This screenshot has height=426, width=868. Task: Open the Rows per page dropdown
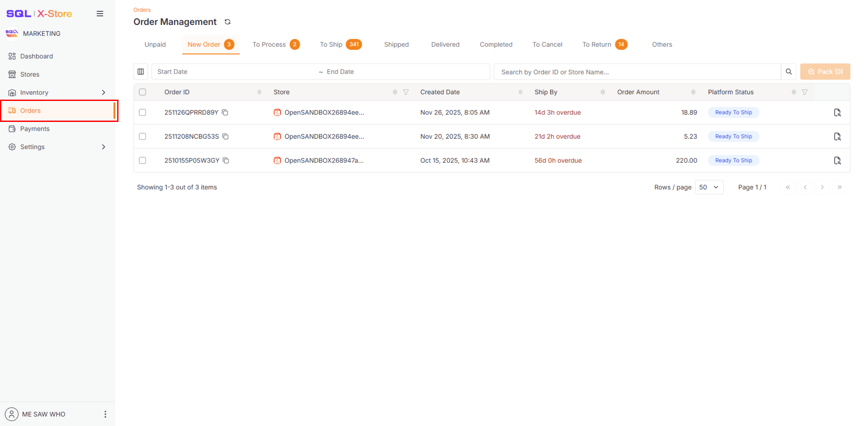tap(709, 187)
